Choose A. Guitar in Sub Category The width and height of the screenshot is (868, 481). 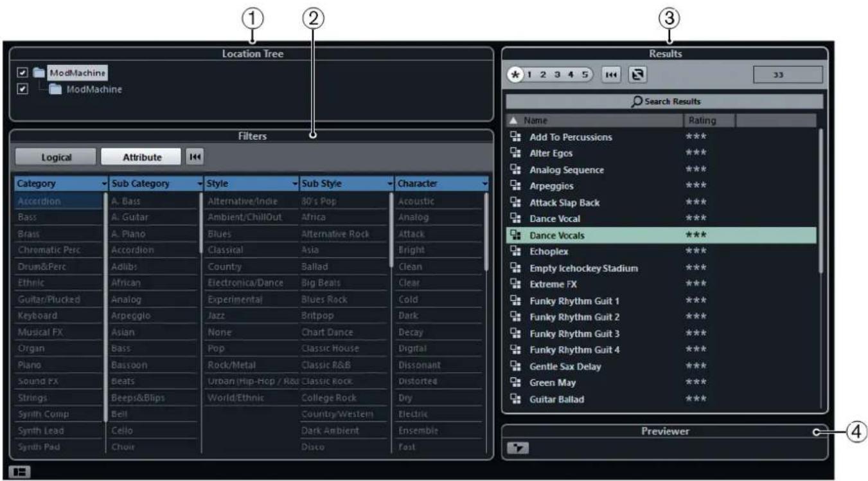click(153, 217)
